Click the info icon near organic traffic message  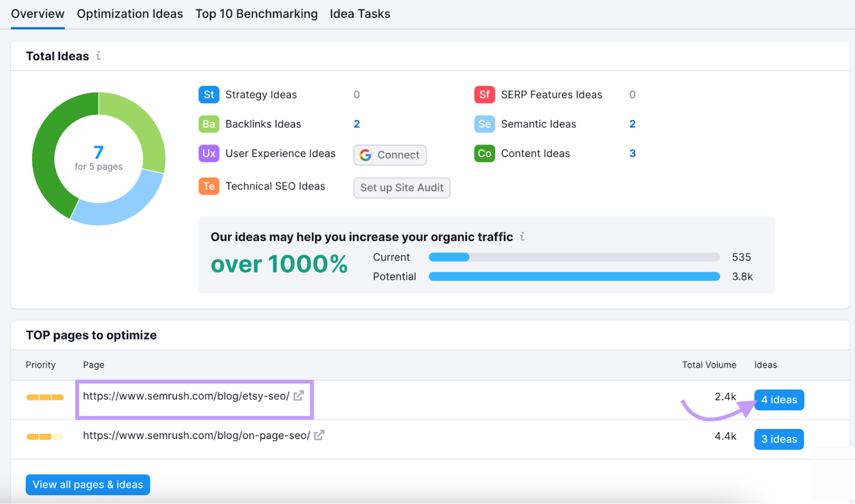click(522, 237)
